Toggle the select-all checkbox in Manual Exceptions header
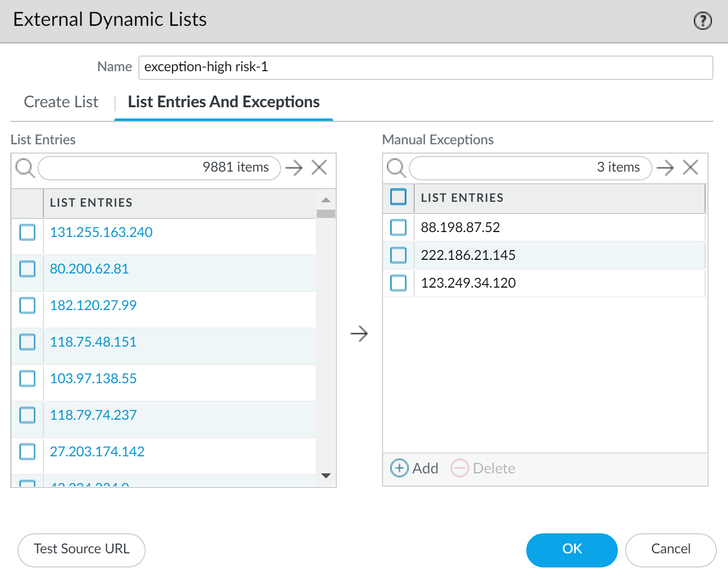The width and height of the screenshot is (728, 585). [x=398, y=197]
